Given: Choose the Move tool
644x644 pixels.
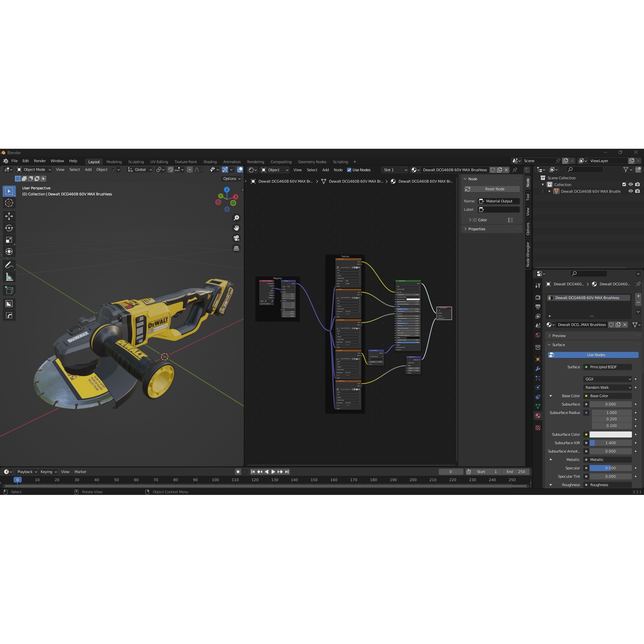Looking at the screenshot, I should 9,216.
